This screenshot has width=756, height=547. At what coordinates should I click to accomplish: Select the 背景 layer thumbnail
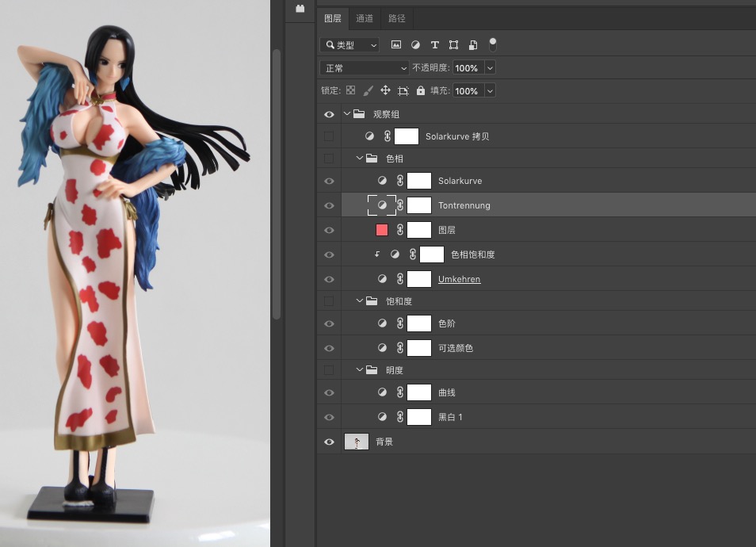click(357, 442)
